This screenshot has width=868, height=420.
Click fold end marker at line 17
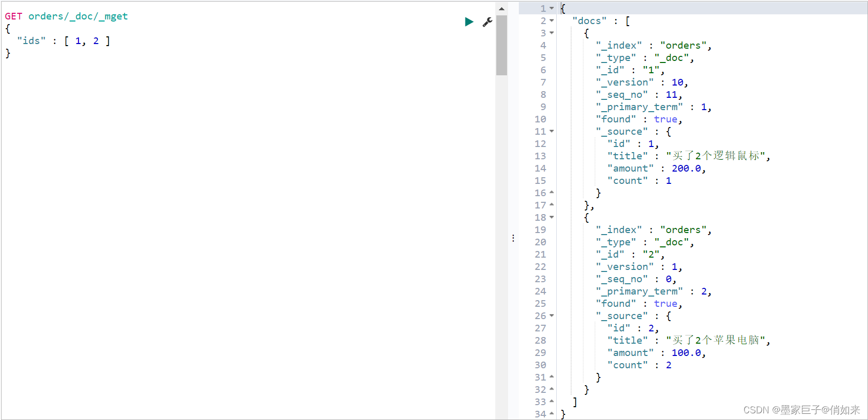552,205
